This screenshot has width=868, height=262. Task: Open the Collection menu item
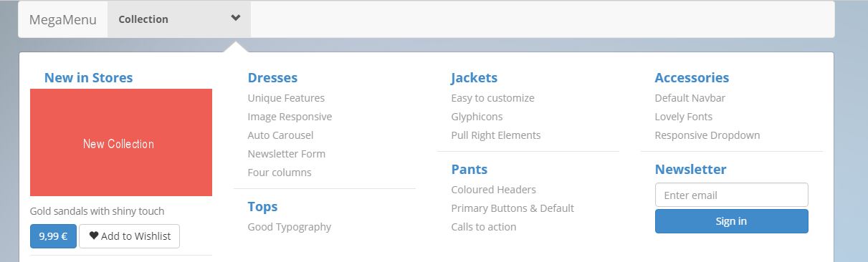(x=179, y=19)
